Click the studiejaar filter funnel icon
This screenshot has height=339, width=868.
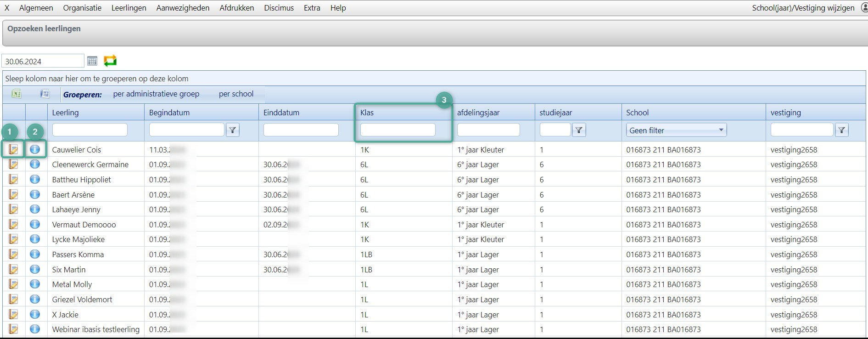pos(579,130)
